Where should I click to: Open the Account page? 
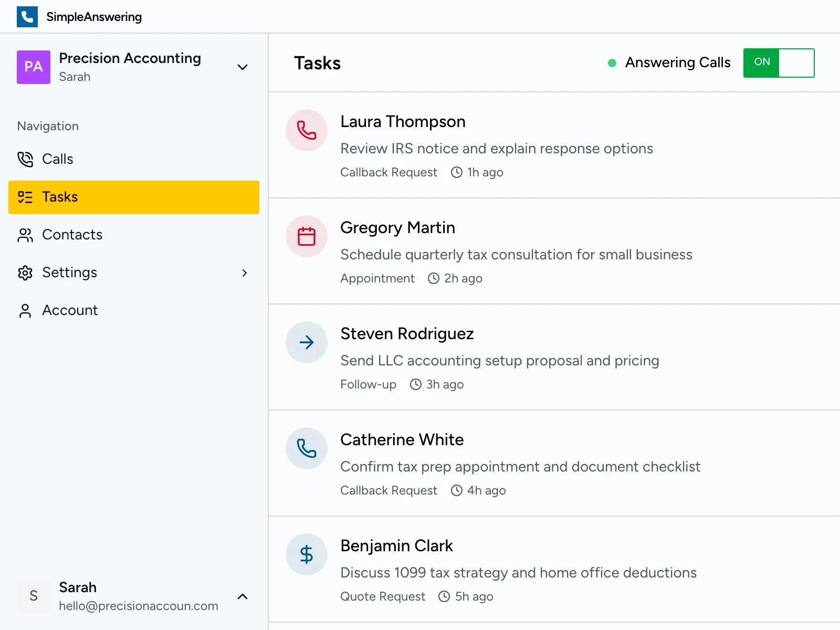70,310
